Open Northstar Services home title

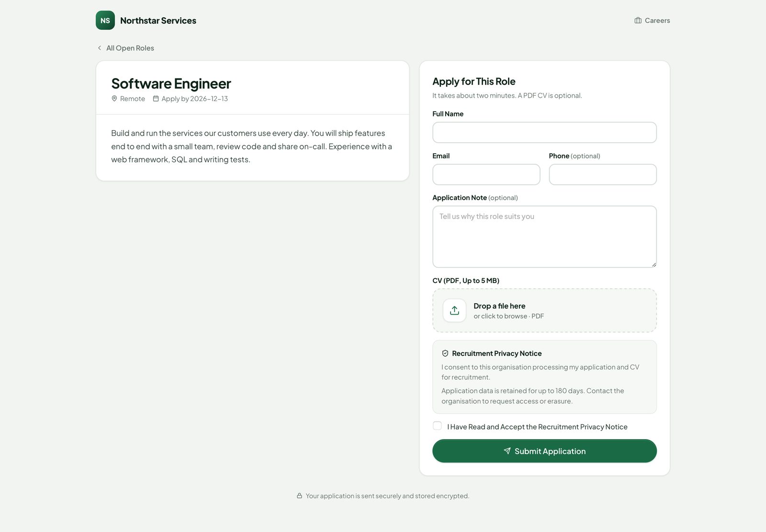[x=158, y=21]
